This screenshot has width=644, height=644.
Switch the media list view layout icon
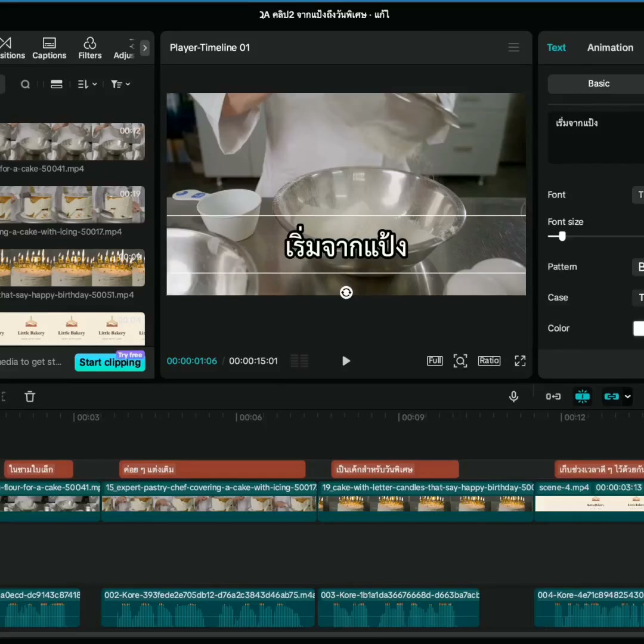click(56, 84)
